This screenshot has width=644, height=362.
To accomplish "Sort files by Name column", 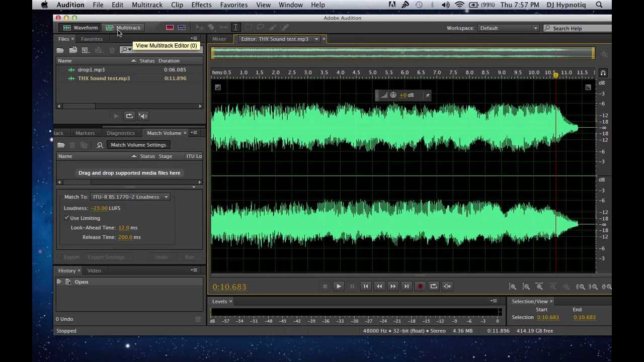I will [x=97, y=61].
